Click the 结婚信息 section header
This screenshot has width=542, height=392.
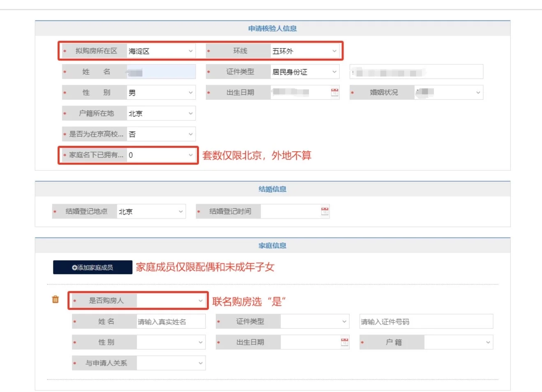coord(272,189)
